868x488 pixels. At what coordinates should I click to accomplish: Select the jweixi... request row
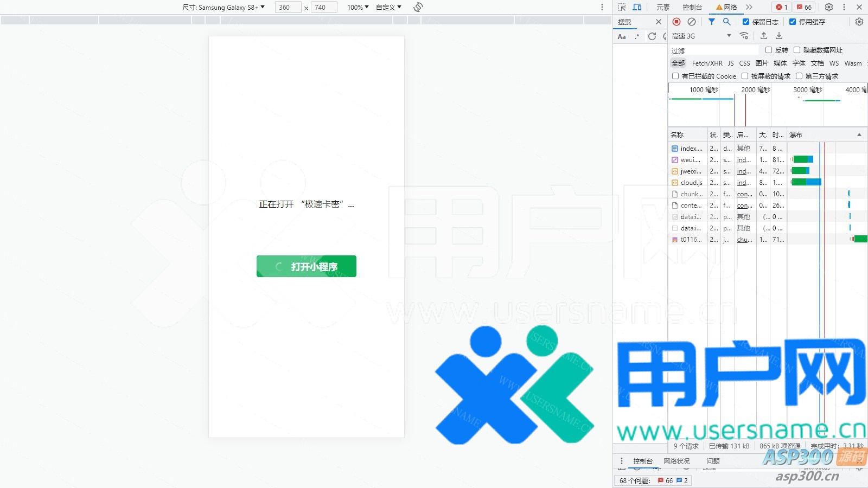(768, 171)
